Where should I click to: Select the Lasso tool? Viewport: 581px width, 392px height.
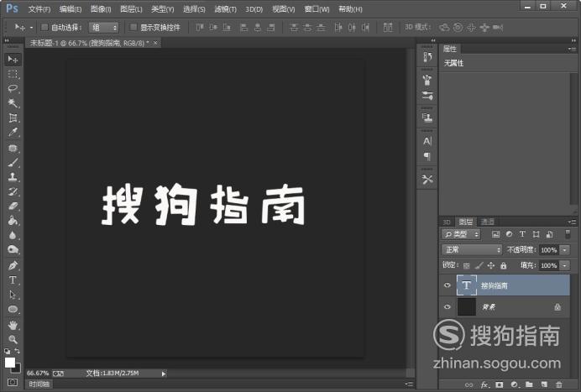(13, 88)
